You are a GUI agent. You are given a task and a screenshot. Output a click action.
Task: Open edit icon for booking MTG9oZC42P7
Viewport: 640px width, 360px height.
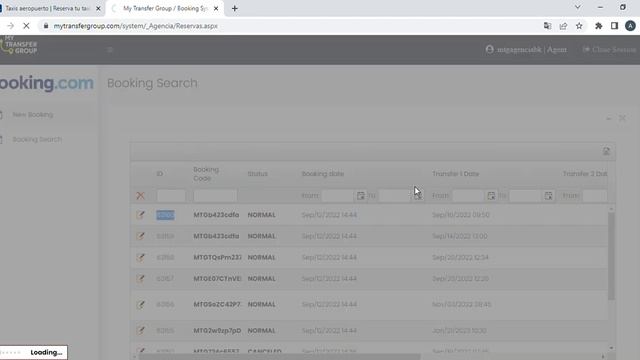[140, 304]
